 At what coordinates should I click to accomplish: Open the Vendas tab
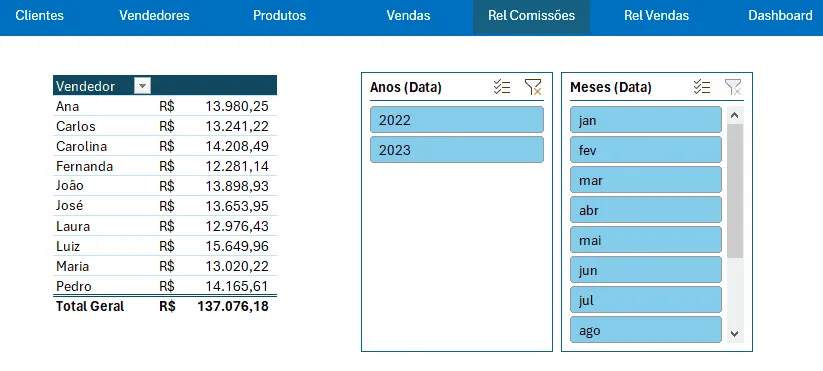click(408, 16)
